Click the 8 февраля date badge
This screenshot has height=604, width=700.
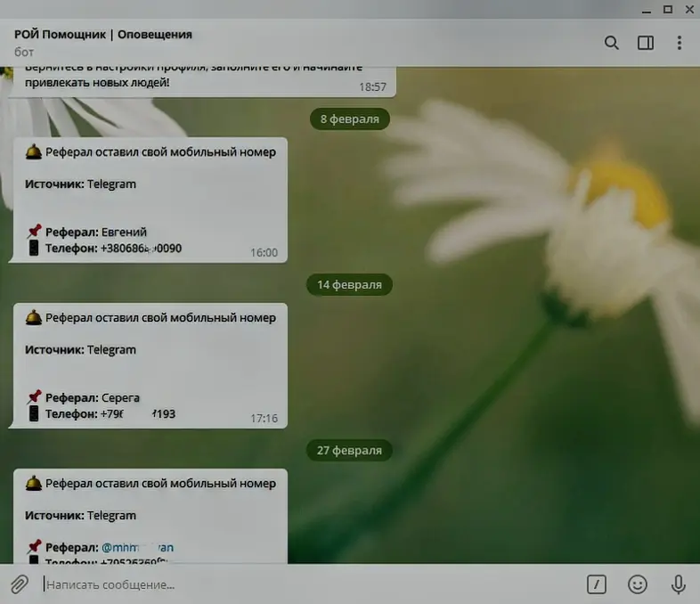[x=349, y=119]
